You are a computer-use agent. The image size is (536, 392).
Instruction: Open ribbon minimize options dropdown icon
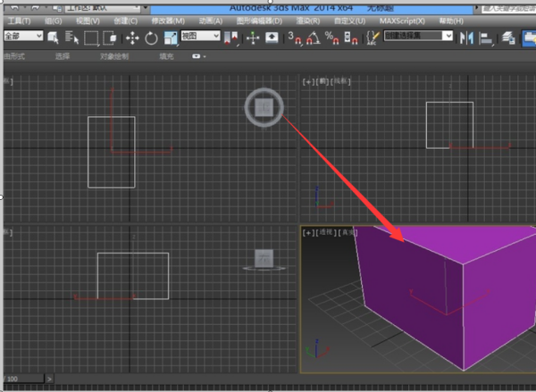pyautogui.click(x=198, y=56)
